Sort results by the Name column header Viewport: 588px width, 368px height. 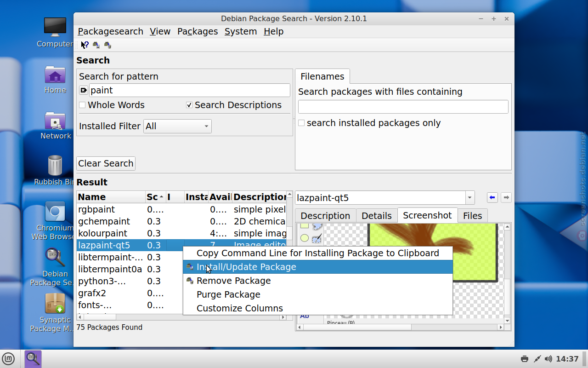(111, 197)
